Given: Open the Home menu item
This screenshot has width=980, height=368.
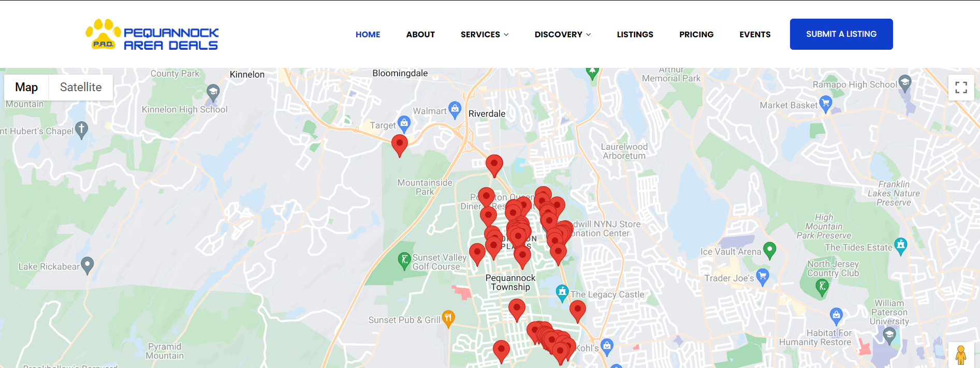Looking at the screenshot, I should click(x=368, y=34).
